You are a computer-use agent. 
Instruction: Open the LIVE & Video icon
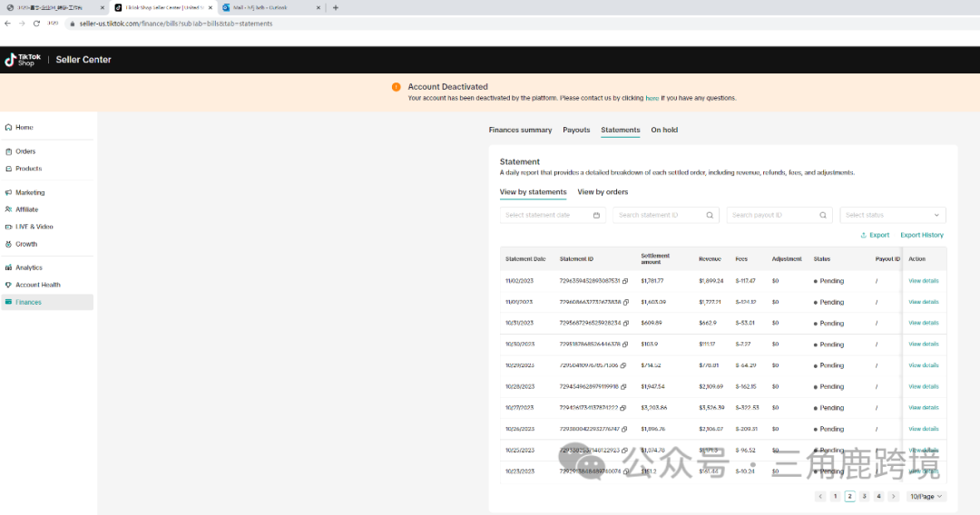click(9, 227)
